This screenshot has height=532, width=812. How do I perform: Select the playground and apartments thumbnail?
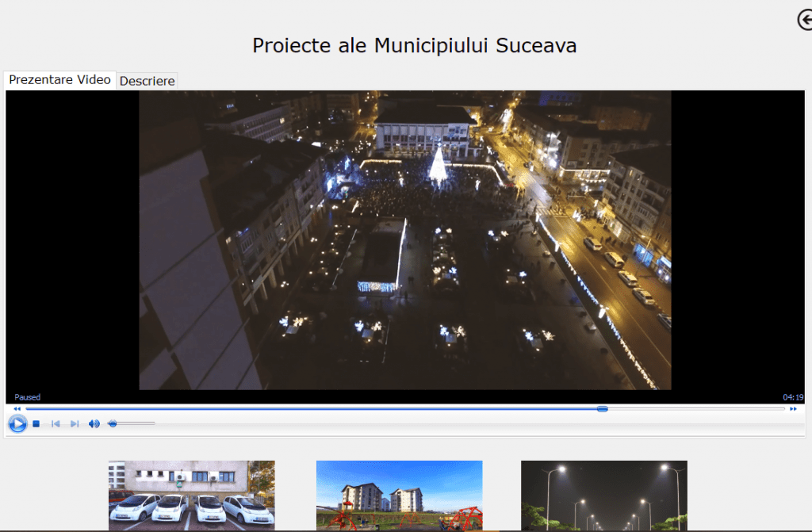400,496
